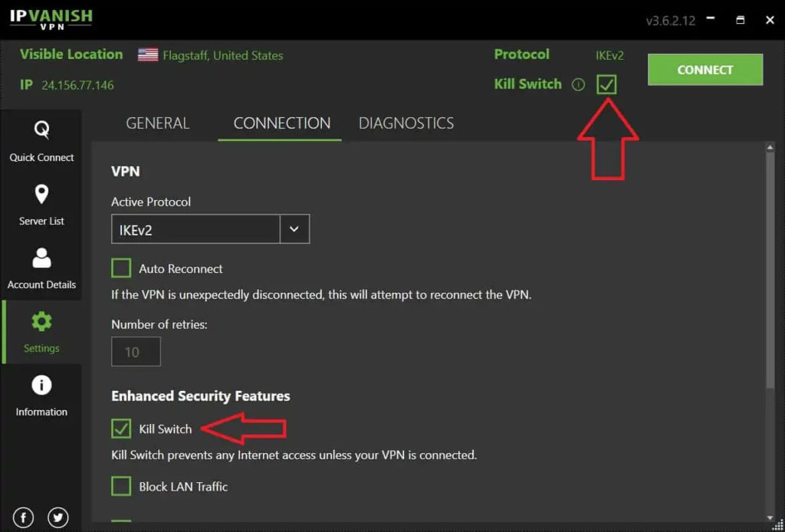Open the Twitter link icon
The image size is (785, 532).
pyautogui.click(x=58, y=517)
